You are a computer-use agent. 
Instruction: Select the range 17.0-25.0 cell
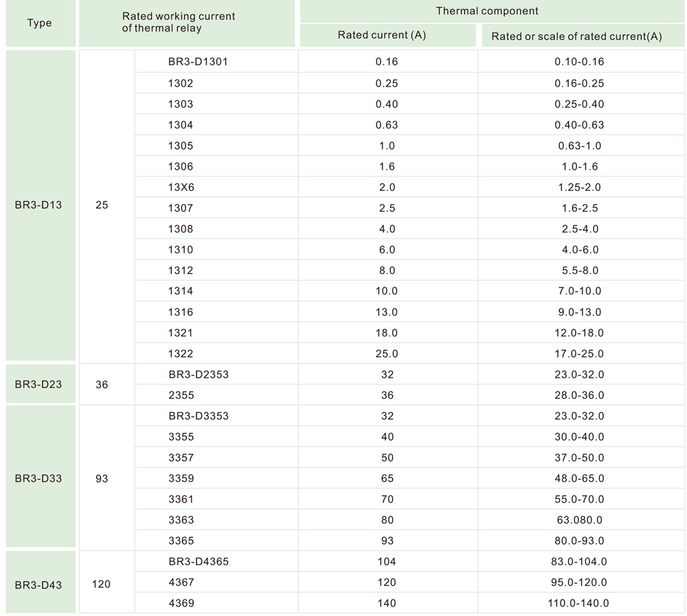581,354
